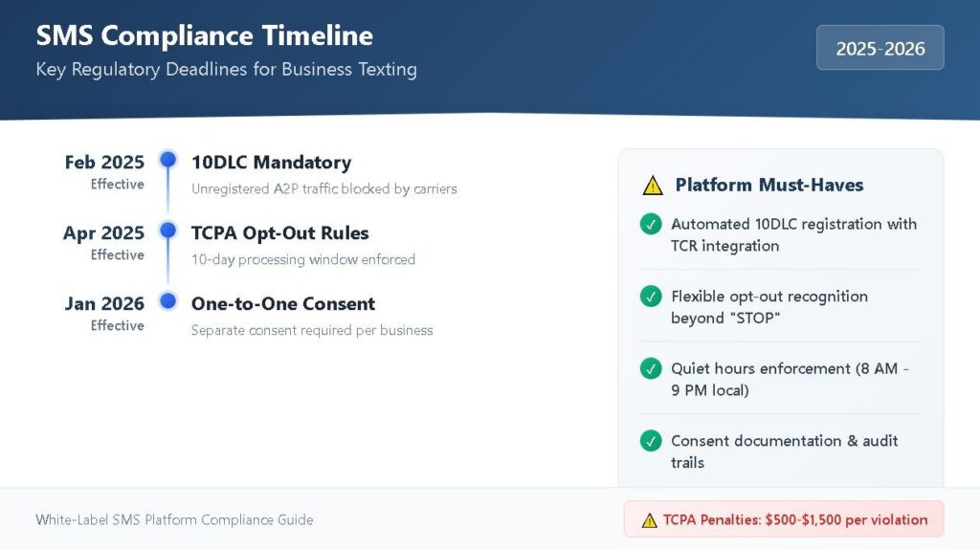Click the TCPA Penalties warning triangle icon
This screenshot has height=551, width=980.
[x=649, y=520]
